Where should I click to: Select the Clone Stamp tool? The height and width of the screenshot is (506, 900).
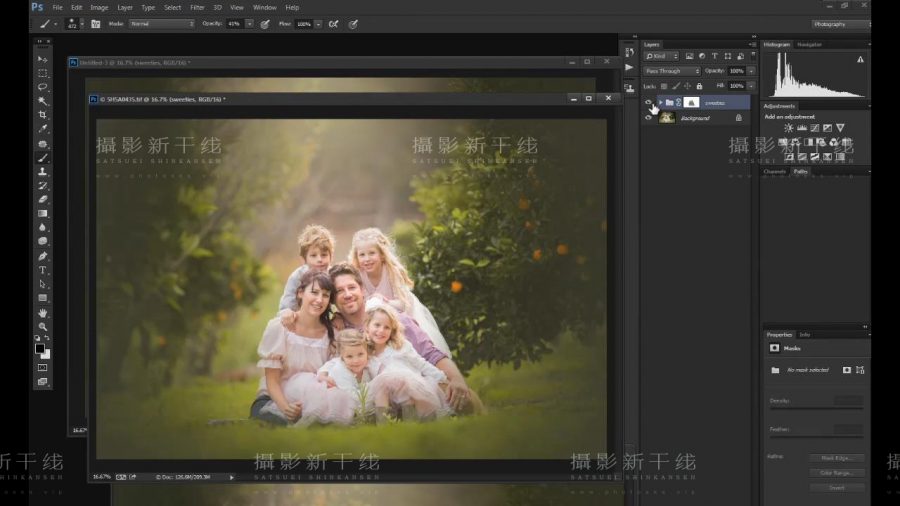click(42, 172)
